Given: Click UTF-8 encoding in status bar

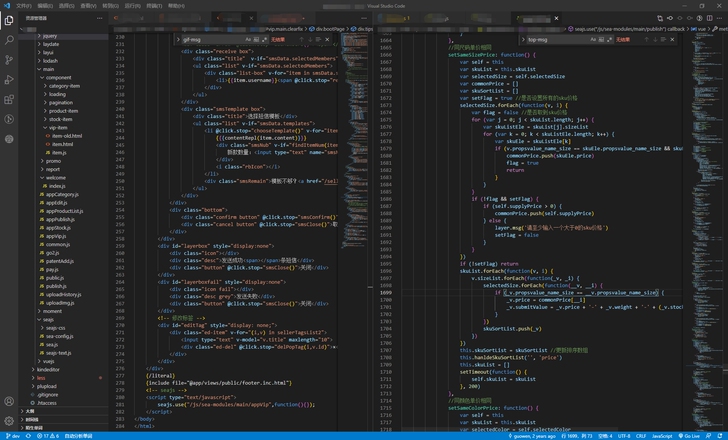Looking at the screenshot, I should click(624, 436).
